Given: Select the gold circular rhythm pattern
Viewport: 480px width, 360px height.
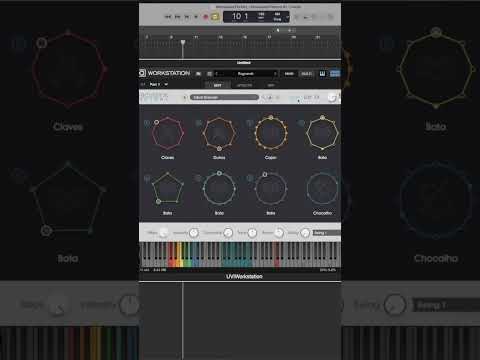Looking at the screenshot, I should [271, 133].
